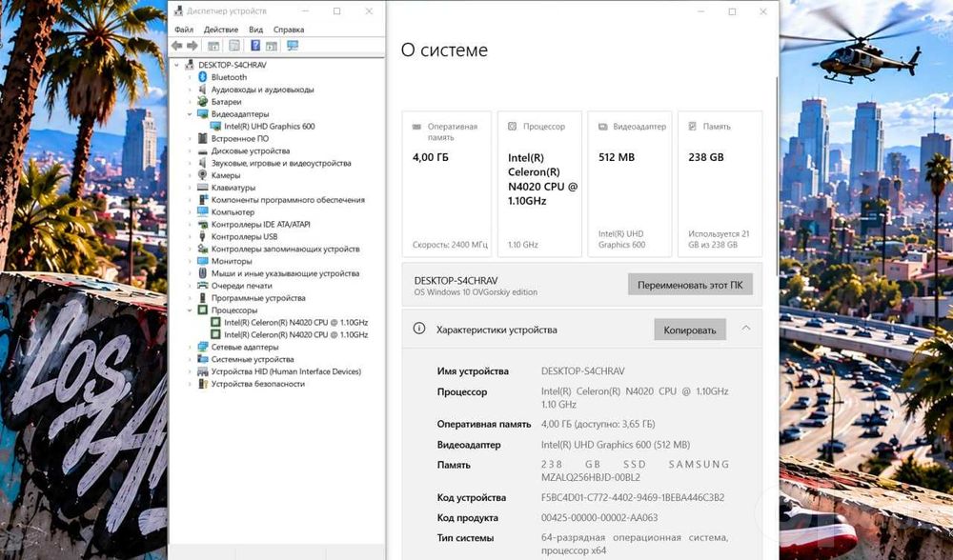Click the Forward arrow in Device Manager toolbar
The height and width of the screenshot is (560, 953).
point(193,46)
